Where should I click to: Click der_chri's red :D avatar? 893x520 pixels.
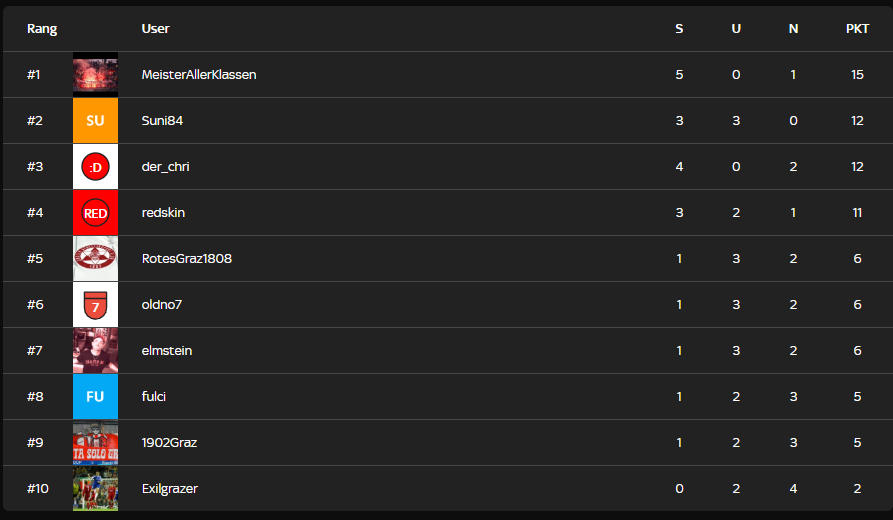95,167
